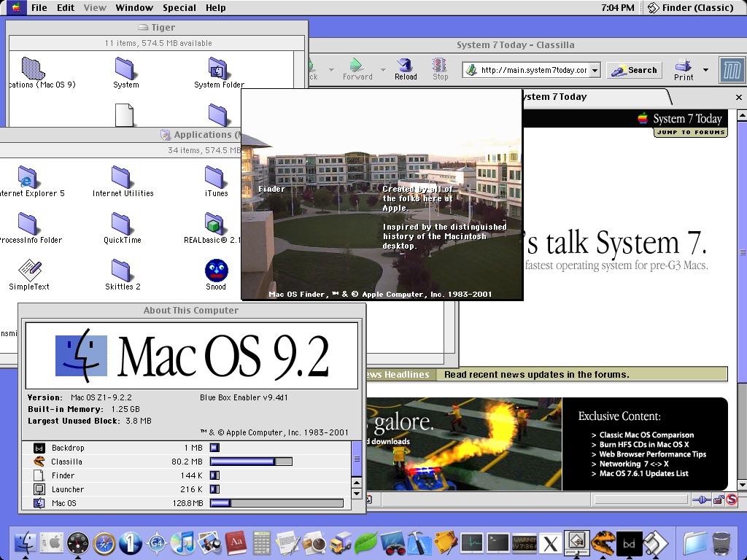Screen dimensions: 747x560
Task: Select Applications (Mac OS 9) icon in Tiger
Action: point(33,69)
